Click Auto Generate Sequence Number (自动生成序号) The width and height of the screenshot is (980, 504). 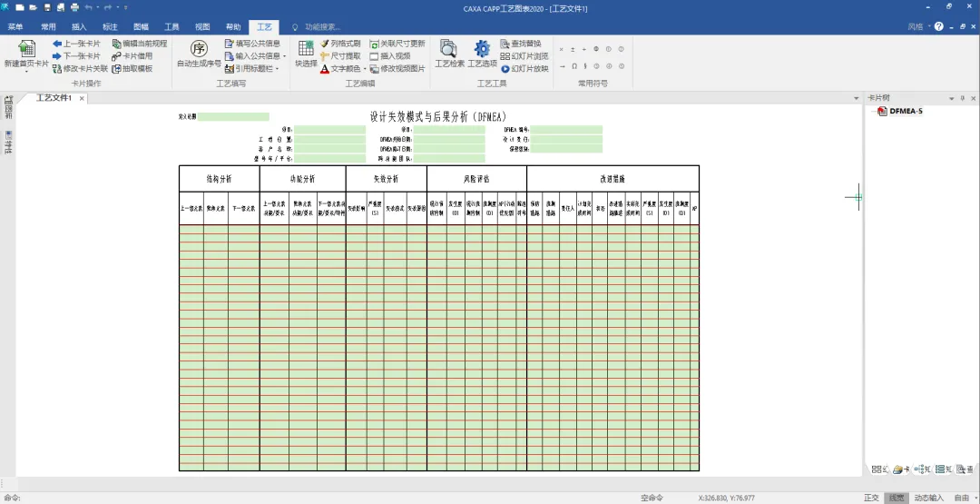coord(199,54)
